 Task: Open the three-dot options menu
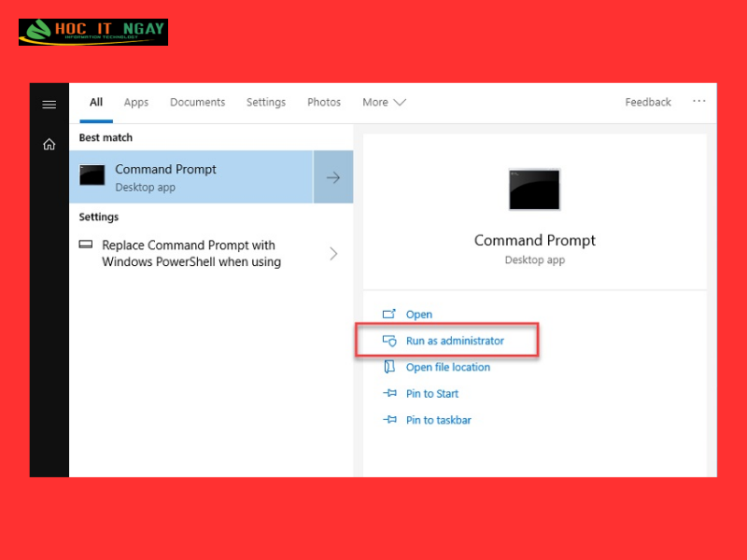tap(698, 101)
